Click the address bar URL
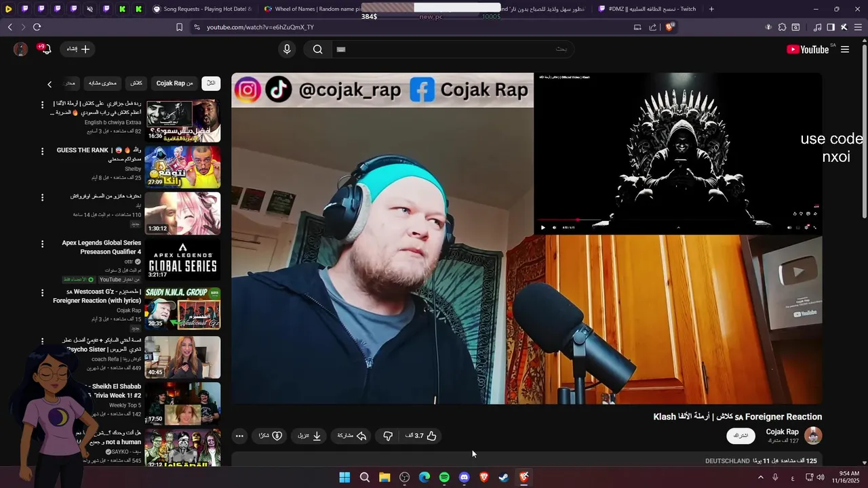 click(x=260, y=27)
